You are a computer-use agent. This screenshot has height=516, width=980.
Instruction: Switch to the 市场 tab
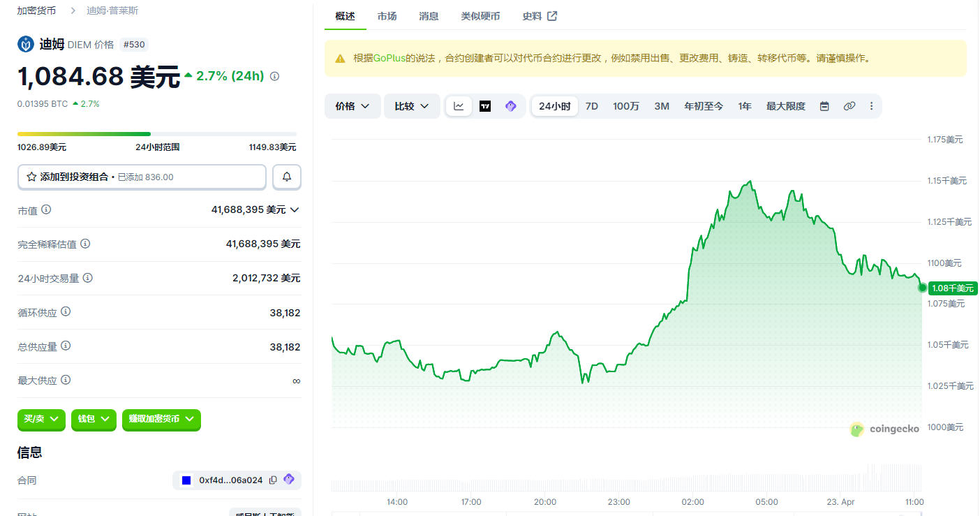(387, 16)
